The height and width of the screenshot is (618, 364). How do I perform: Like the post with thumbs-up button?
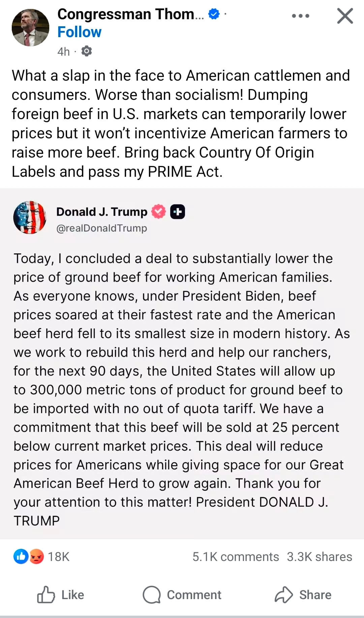[61, 595]
